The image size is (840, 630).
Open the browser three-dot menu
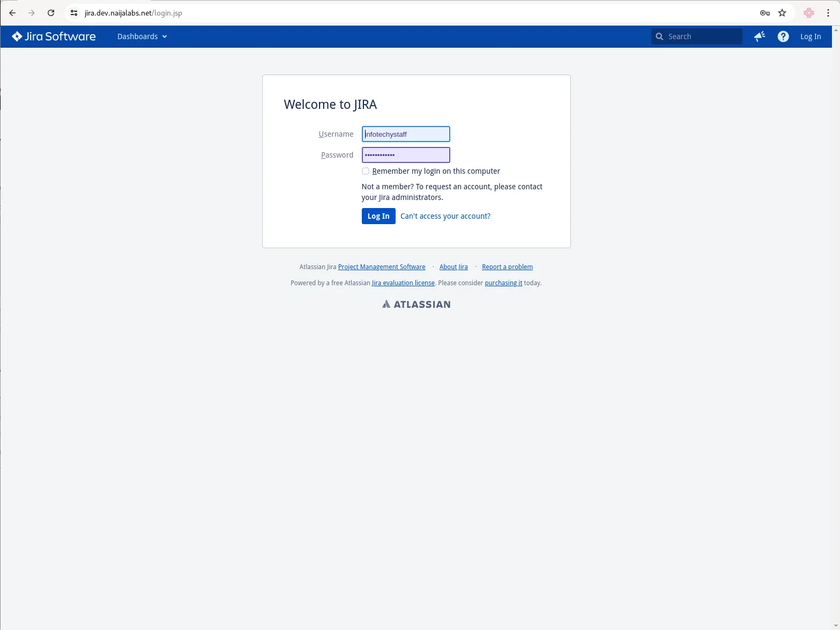click(x=828, y=13)
